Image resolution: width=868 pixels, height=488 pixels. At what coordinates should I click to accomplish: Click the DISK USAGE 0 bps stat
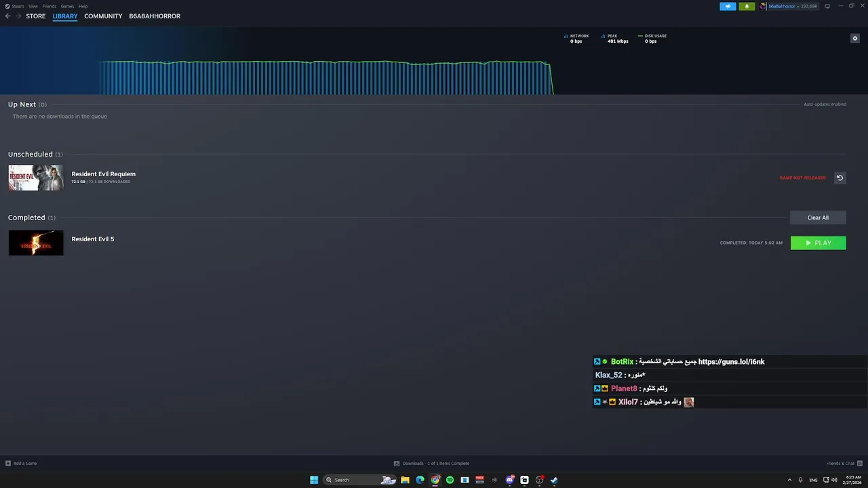pyautogui.click(x=652, y=39)
